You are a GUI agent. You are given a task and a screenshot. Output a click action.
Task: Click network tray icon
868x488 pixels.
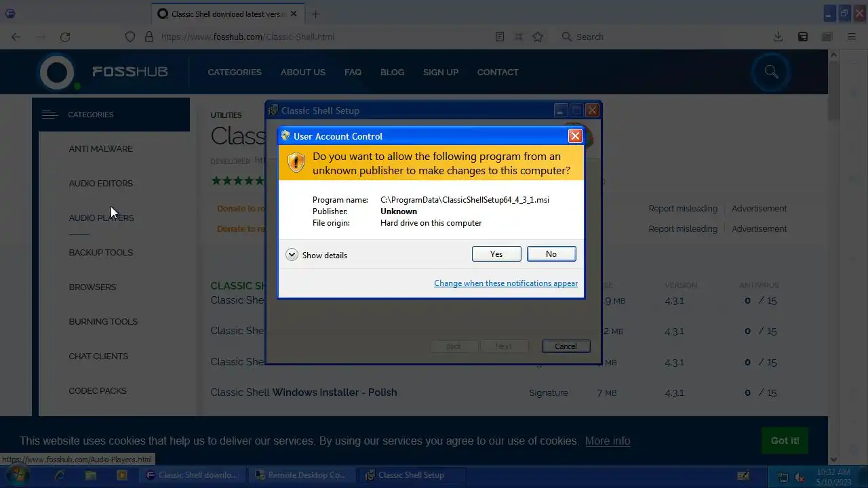click(x=783, y=476)
